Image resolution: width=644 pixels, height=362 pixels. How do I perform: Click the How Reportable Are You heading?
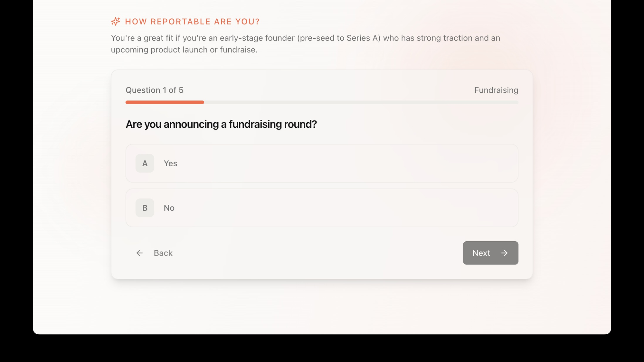click(x=192, y=22)
